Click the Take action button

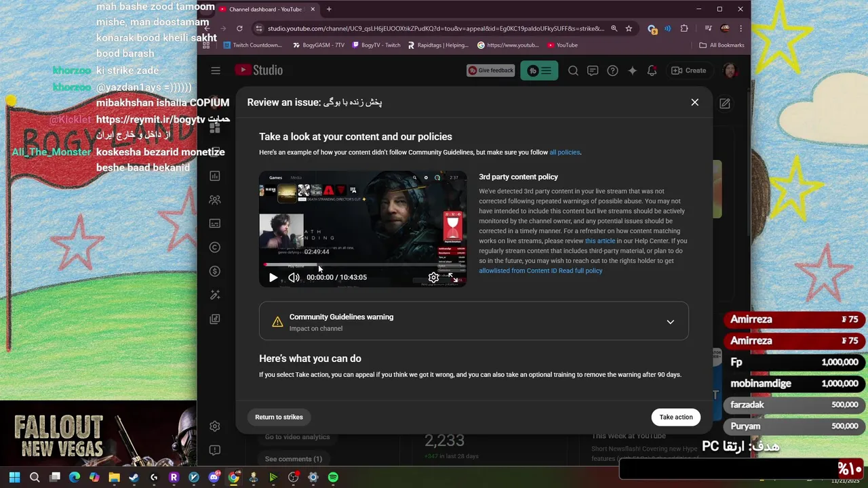(x=676, y=417)
